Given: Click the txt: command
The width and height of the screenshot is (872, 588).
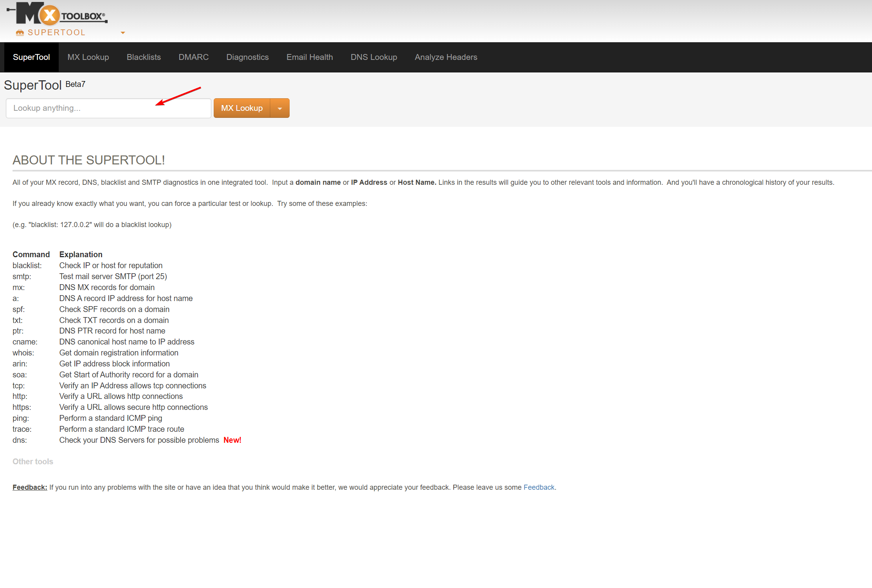Looking at the screenshot, I should (18, 320).
